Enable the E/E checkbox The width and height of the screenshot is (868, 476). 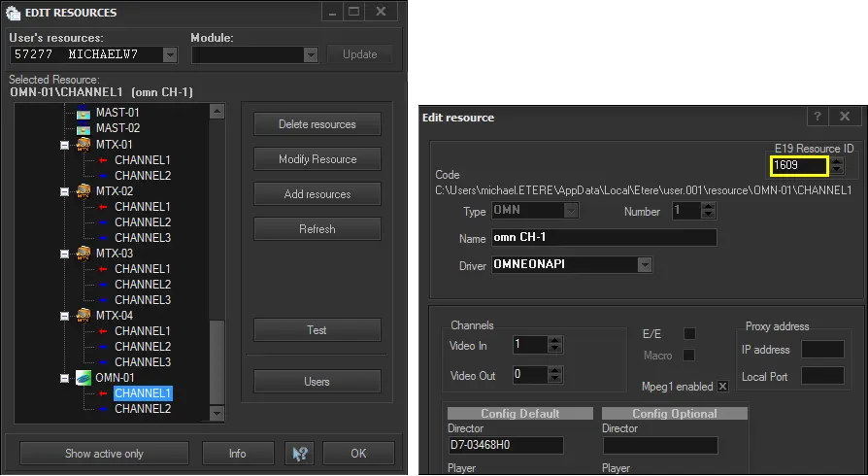690,334
